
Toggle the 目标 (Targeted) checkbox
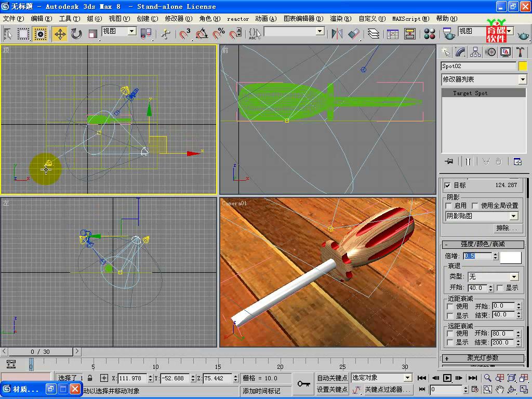tap(447, 185)
